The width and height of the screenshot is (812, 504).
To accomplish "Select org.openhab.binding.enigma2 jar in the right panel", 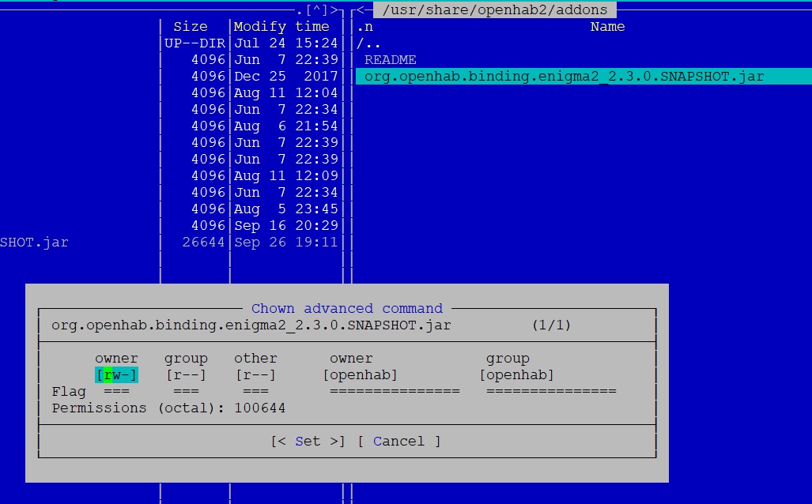I will [584, 77].
